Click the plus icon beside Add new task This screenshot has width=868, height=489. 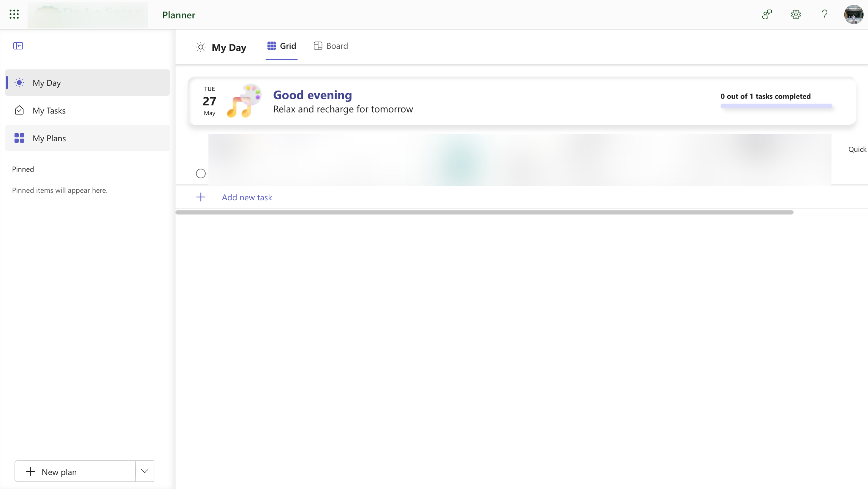201,197
